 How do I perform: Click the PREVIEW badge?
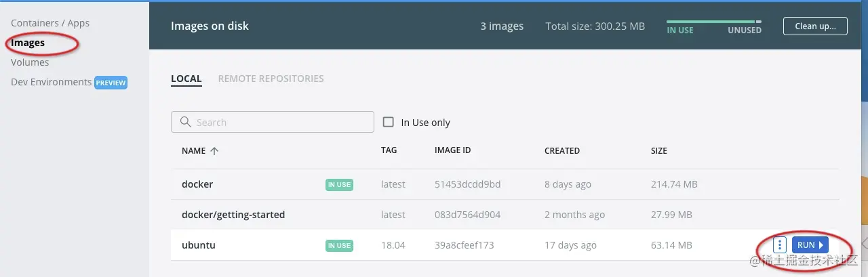coord(111,83)
